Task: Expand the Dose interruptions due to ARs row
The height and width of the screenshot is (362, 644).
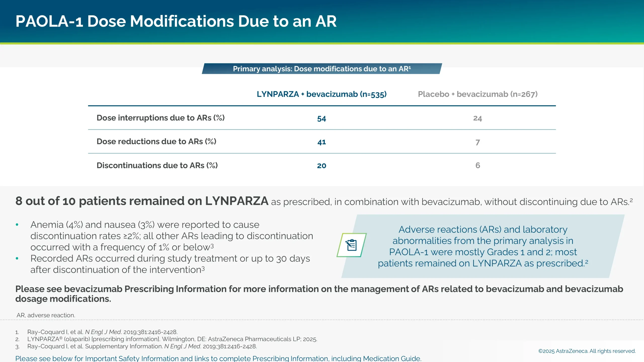Action: (x=161, y=117)
